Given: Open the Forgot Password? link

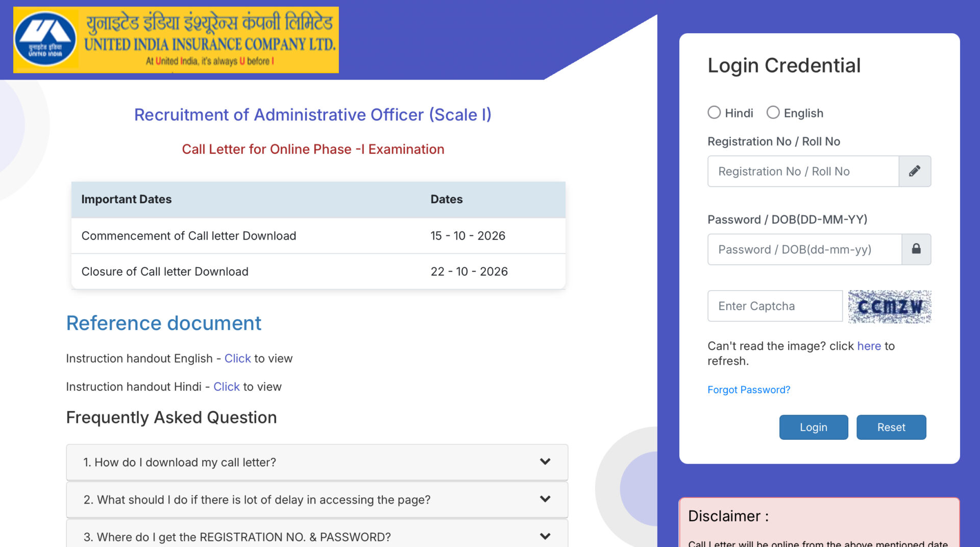Looking at the screenshot, I should point(749,390).
